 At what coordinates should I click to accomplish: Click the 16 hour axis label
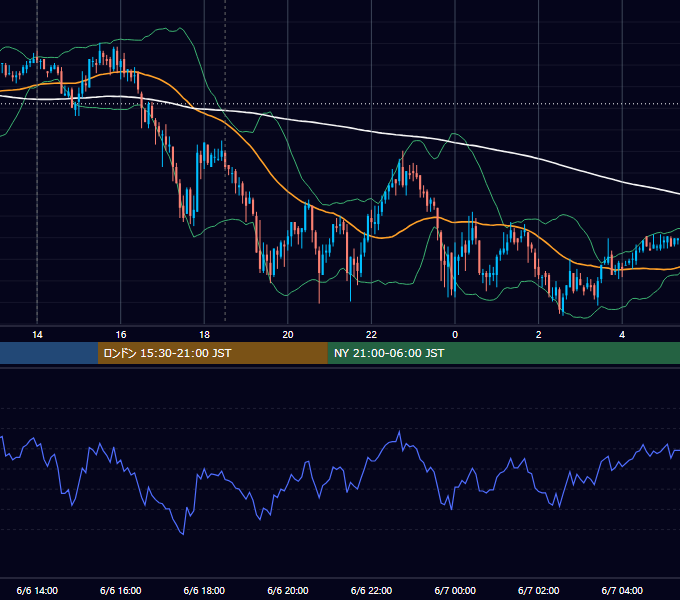point(121,335)
